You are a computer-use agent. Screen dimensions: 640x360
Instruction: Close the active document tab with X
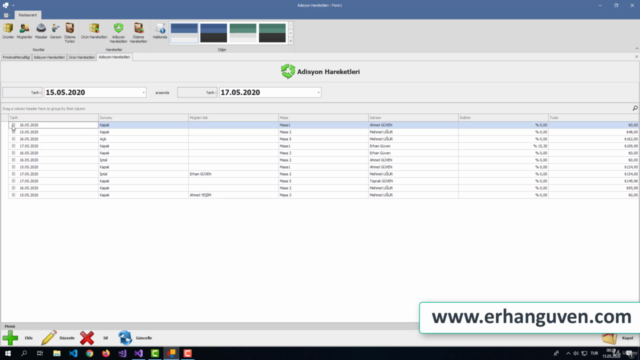click(x=636, y=57)
